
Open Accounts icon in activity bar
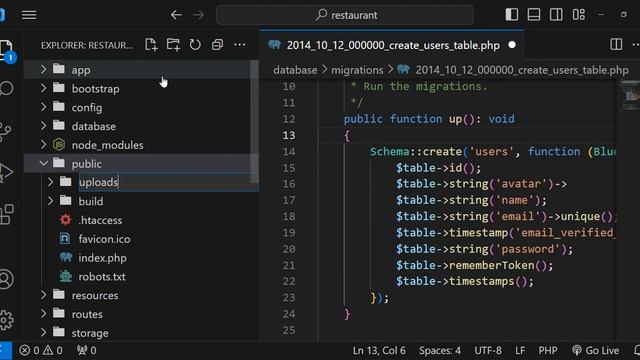7,280
